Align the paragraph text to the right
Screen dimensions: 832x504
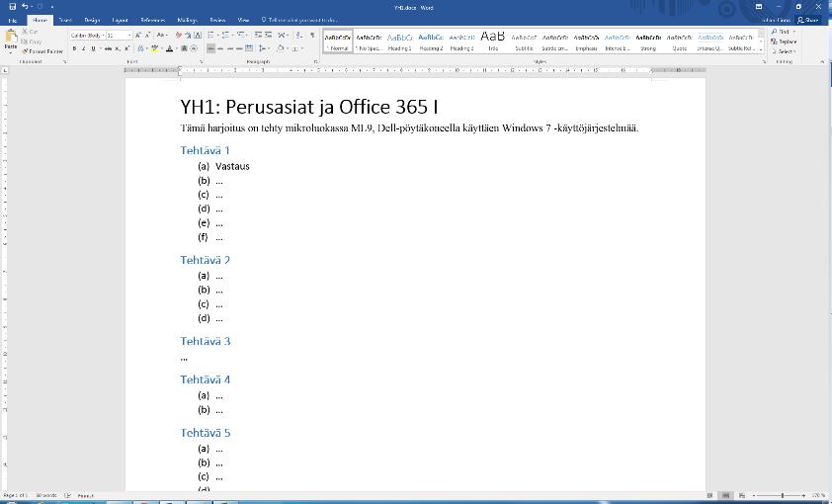[x=230, y=48]
